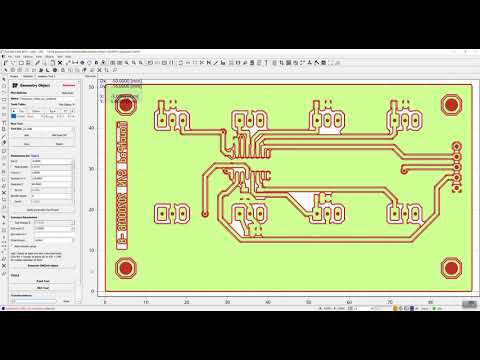480x360 pixels.
Task: Enable Add exclusion areas checkbox
Action: coord(13,246)
